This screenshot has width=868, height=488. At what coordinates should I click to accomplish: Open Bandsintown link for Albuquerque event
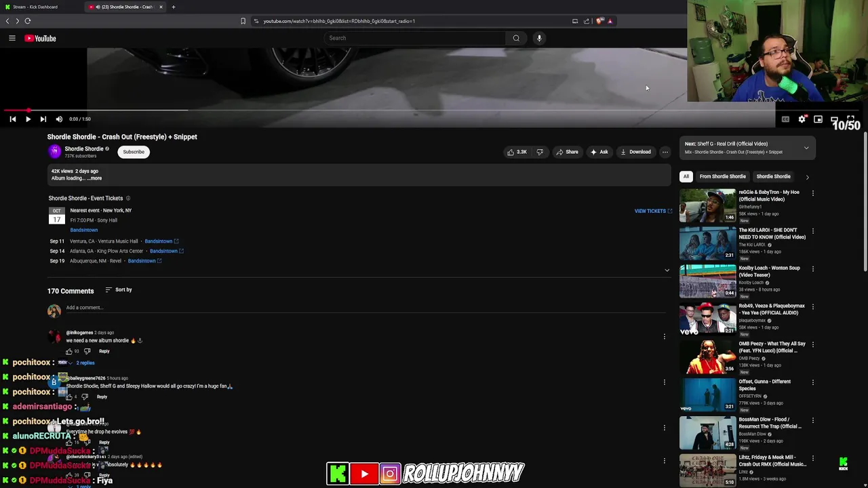point(144,261)
